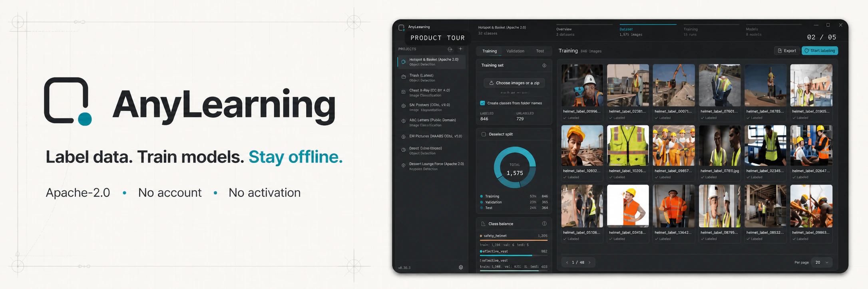Switch to the Test split tab
This screenshot has width=868, height=289.
pyautogui.click(x=540, y=51)
